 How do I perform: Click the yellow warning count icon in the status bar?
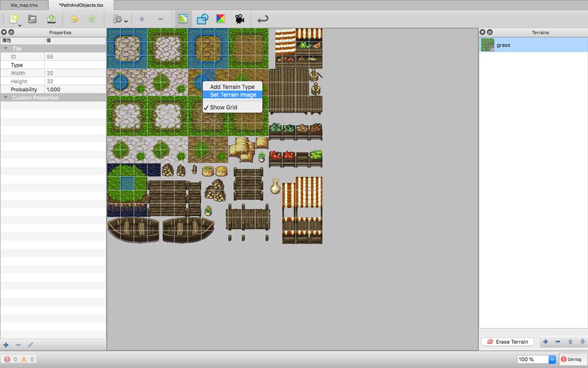pyautogui.click(x=24, y=359)
